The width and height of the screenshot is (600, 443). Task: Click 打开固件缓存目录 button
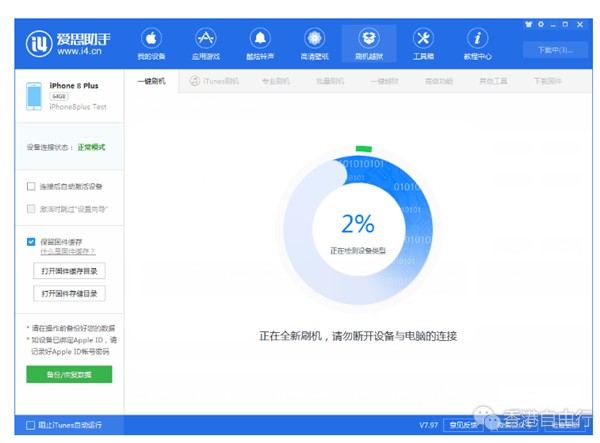tap(69, 271)
